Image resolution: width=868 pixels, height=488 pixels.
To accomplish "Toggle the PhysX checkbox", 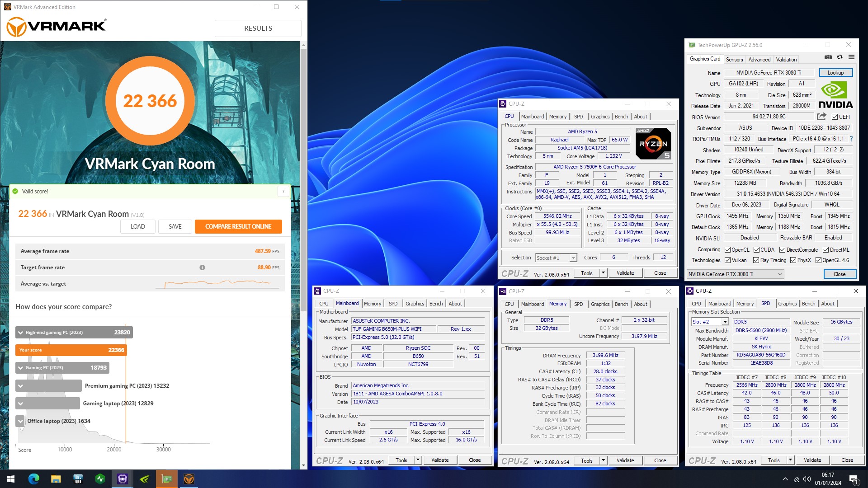I will click(x=793, y=260).
